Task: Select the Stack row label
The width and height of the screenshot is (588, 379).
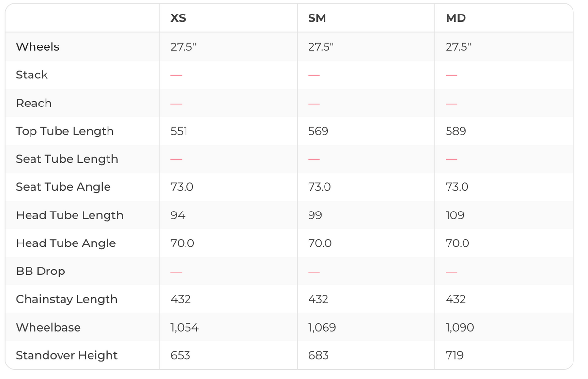Action: pyautogui.click(x=32, y=75)
